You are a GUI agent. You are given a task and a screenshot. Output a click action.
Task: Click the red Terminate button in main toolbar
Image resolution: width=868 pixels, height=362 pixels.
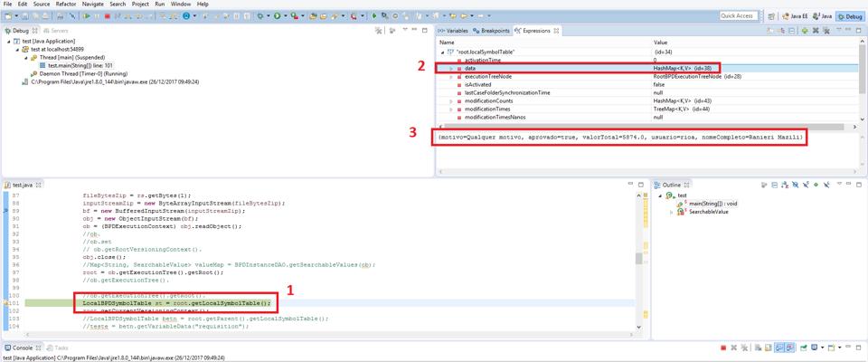pyautogui.click(x=108, y=16)
